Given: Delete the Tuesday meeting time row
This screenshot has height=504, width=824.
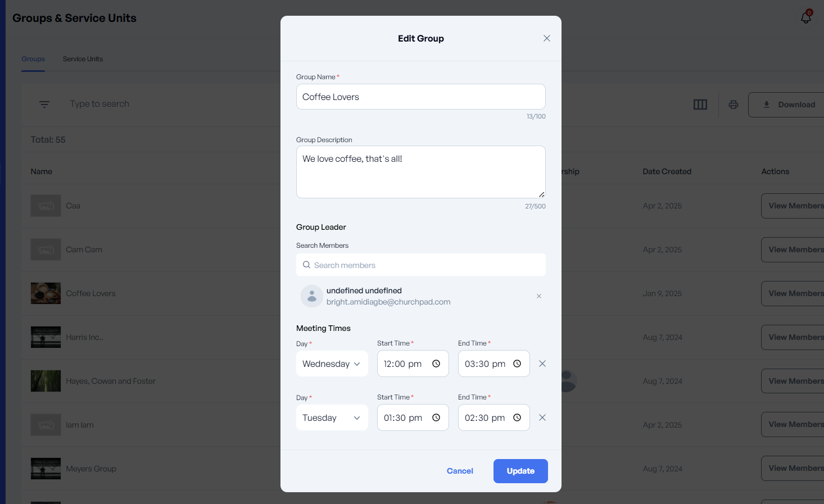Looking at the screenshot, I should click(542, 417).
